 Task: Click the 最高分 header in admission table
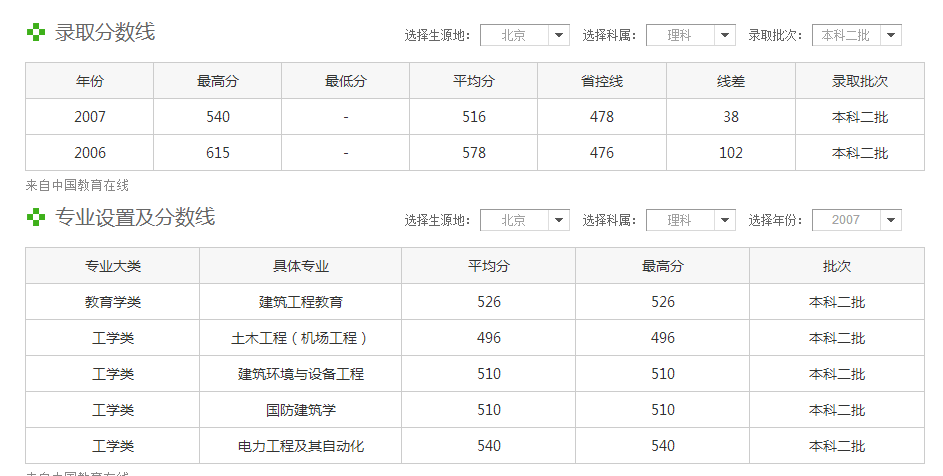click(x=217, y=81)
